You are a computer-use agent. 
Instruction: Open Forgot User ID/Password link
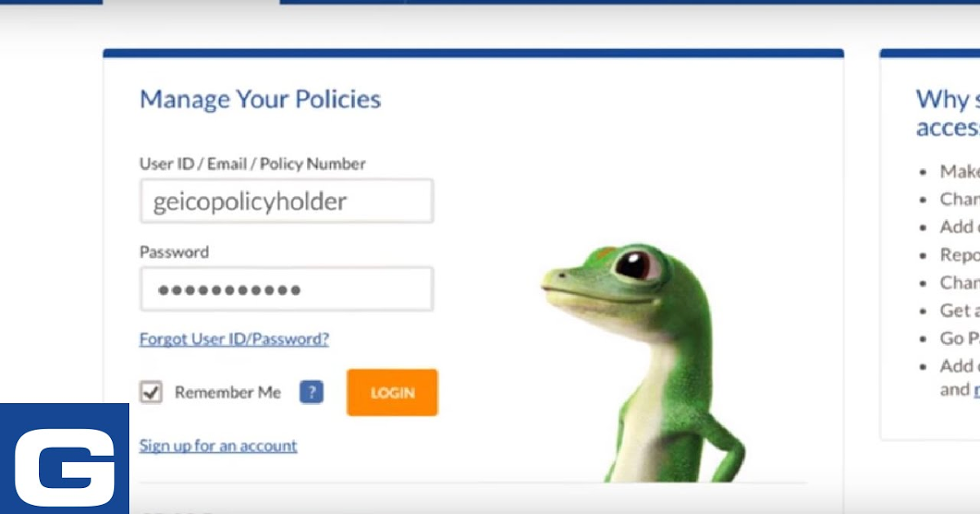pos(234,339)
